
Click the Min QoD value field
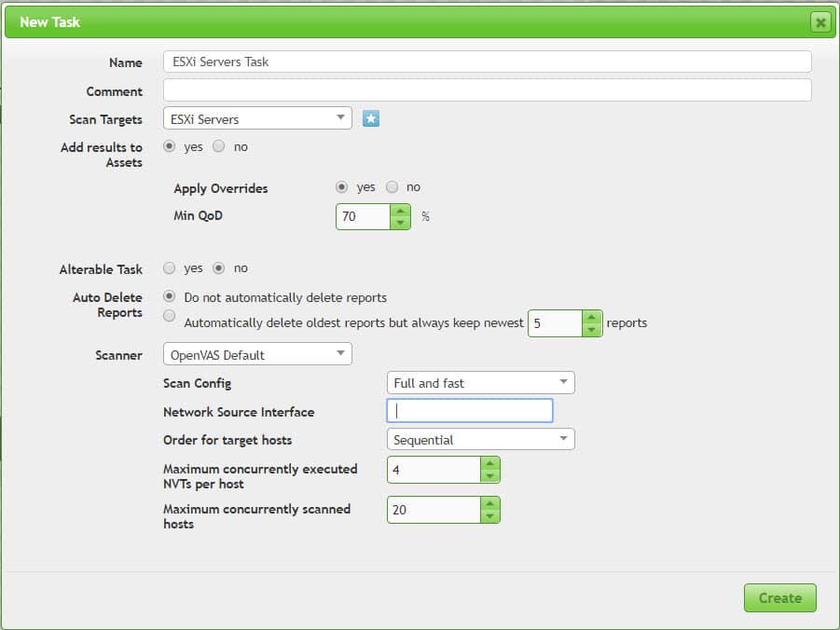point(363,216)
